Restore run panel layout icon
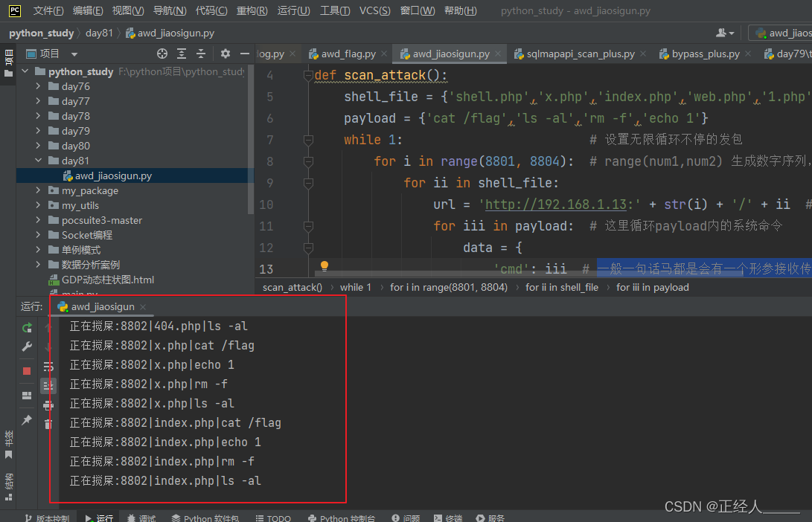The height and width of the screenshot is (522, 812). click(27, 396)
